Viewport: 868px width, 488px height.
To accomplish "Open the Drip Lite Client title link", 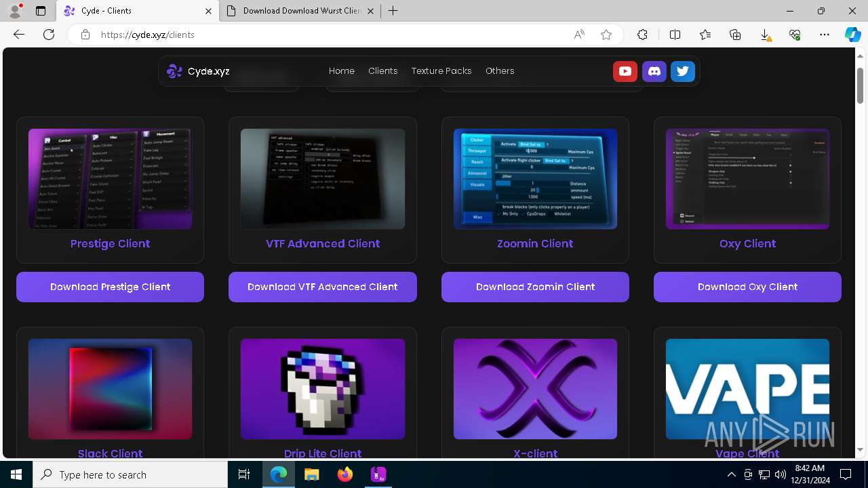I will click(x=323, y=453).
